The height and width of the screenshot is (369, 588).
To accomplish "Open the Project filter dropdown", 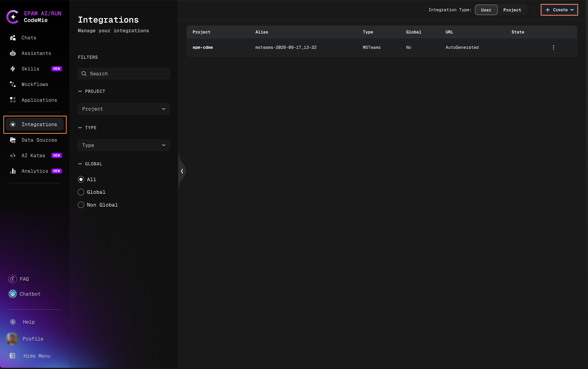I will (x=124, y=109).
